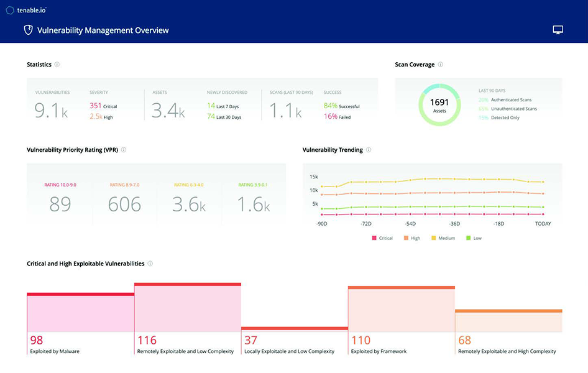588x373 pixels.
Task: Open the info icon next to Statistics
Action: pyautogui.click(x=57, y=65)
